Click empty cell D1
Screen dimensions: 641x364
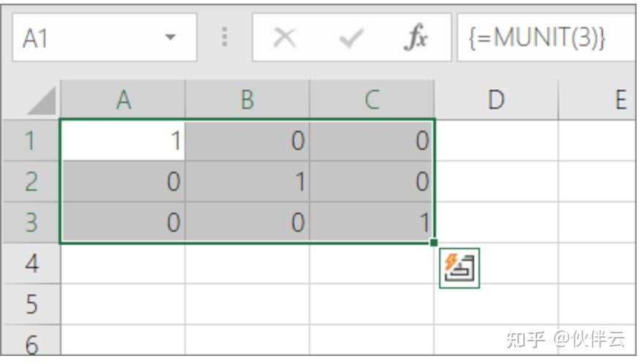click(x=496, y=140)
